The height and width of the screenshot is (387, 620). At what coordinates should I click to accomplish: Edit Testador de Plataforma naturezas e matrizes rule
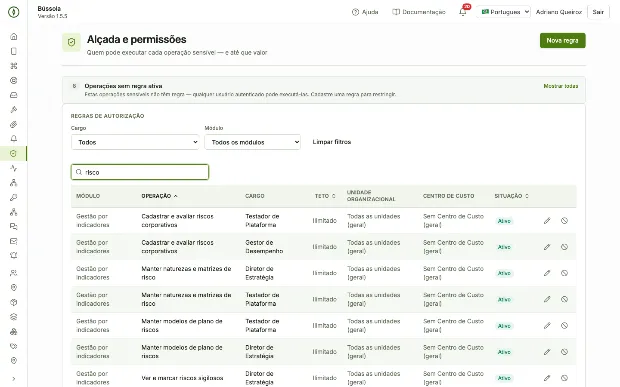tap(547, 299)
